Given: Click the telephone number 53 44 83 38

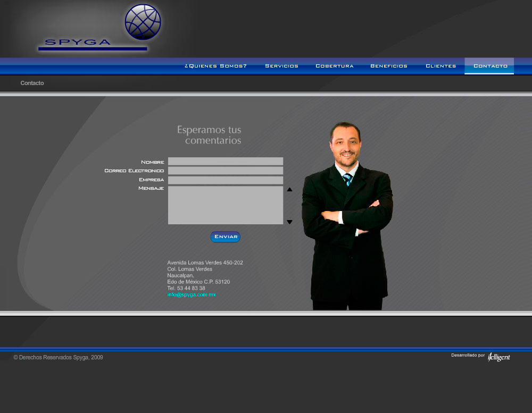Looking at the screenshot, I should click(186, 288).
